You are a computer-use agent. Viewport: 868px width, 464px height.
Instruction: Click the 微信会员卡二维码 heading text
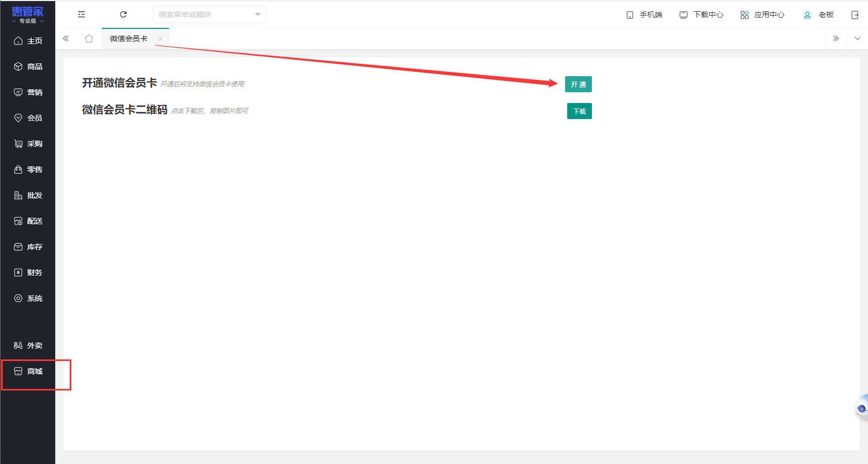[x=125, y=110]
